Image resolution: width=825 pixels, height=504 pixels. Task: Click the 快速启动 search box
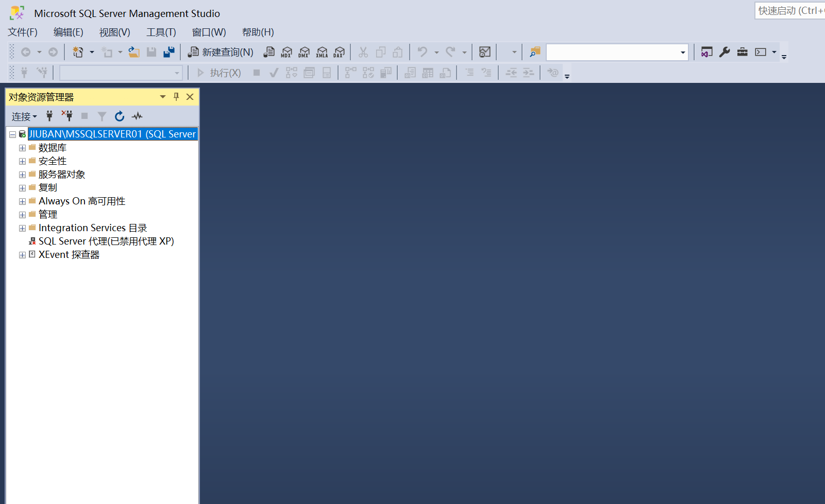(x=790, y=11)
